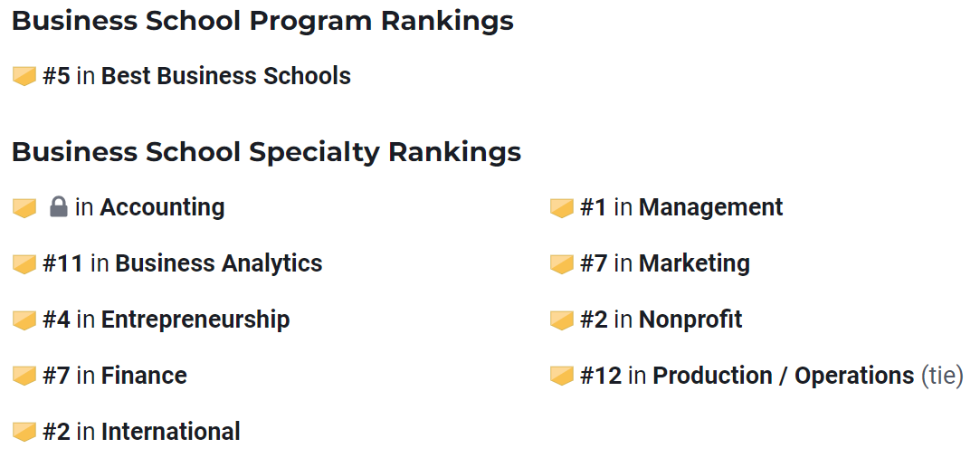Click the badge icon next to Finance

[x=24, y=376]
